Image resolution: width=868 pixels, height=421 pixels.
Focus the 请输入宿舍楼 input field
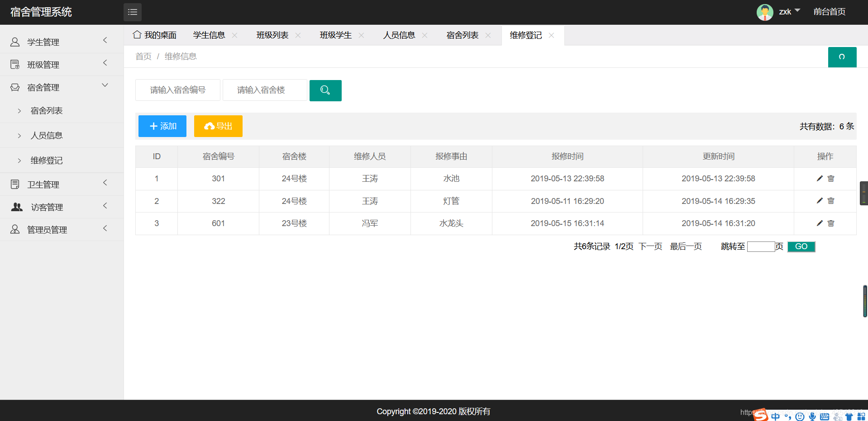(265, 90)
